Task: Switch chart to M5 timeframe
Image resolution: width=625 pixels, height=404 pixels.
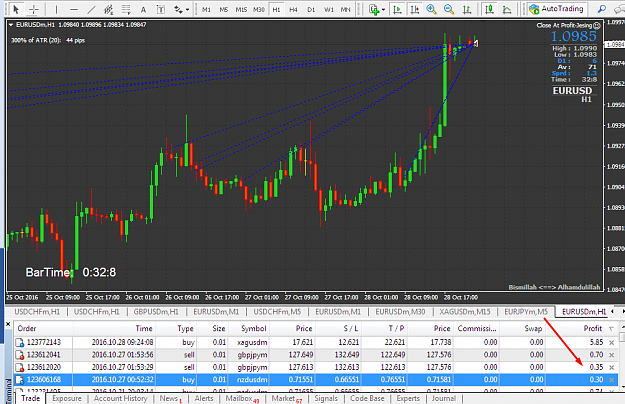Action: [x=224, y=9]
